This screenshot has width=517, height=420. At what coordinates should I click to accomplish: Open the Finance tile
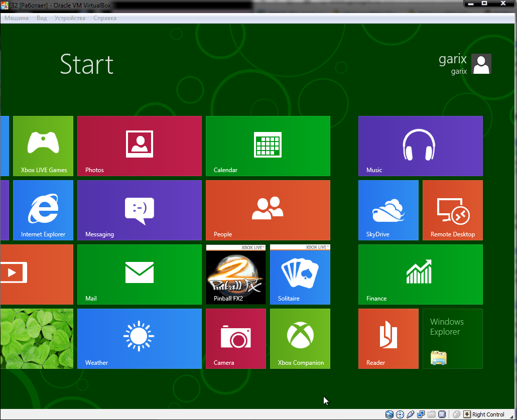421,274
